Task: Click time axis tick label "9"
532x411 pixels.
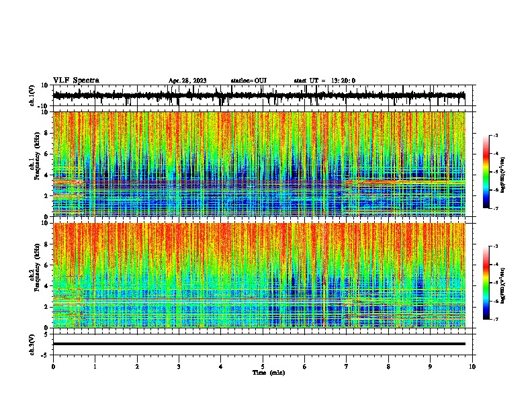Action: point(430,367)
